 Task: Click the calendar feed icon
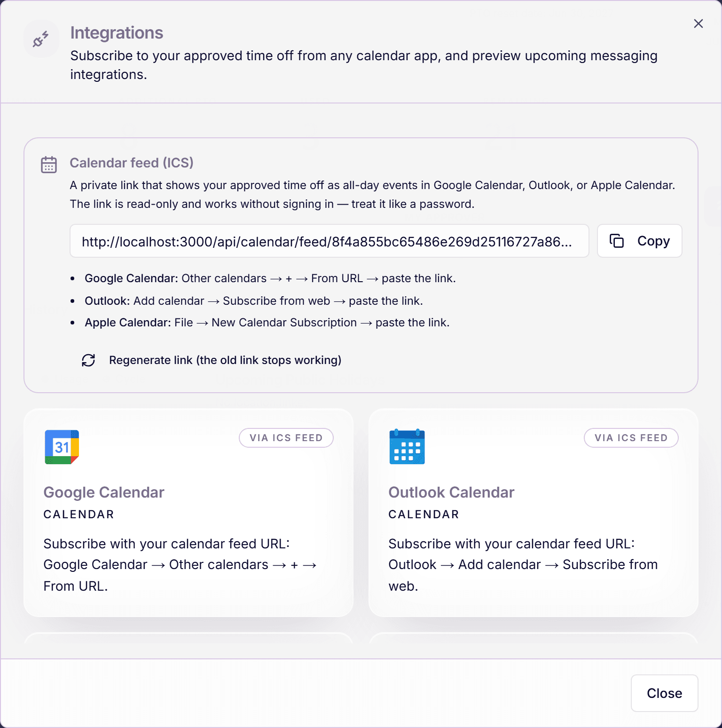(49, 165)
